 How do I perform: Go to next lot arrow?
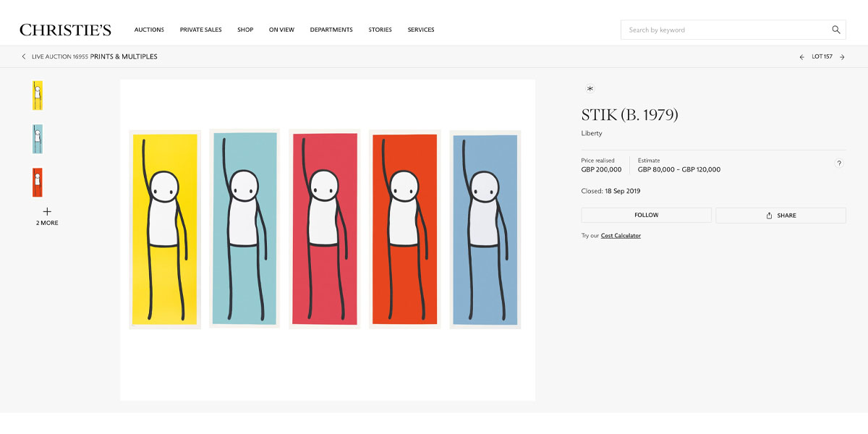(x=842, y=56)
